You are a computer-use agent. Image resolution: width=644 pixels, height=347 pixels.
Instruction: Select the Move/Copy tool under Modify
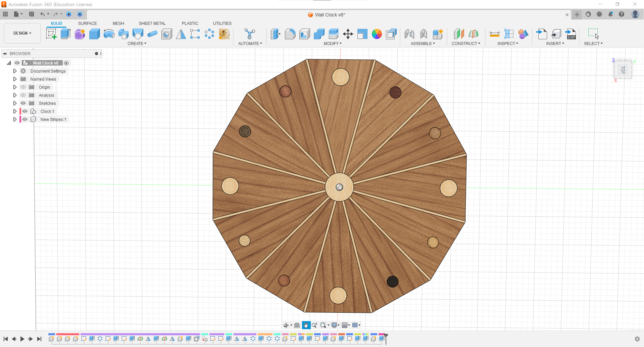pyautogui.click(x=348, y=34)
